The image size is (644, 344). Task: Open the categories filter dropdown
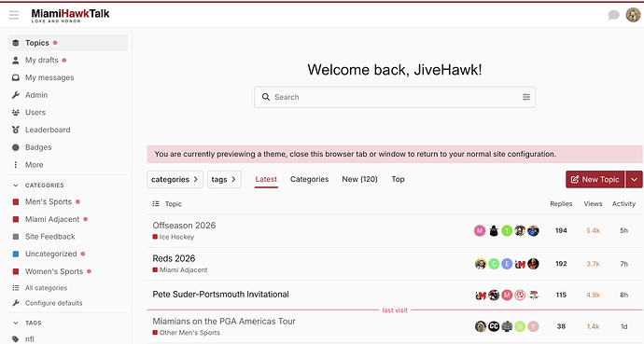[175, 180]
